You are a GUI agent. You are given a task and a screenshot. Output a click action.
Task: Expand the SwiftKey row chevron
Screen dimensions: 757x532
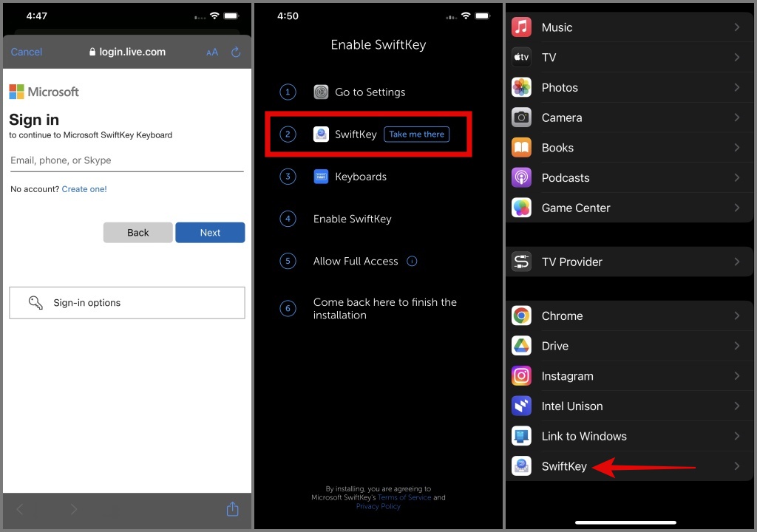737,465
